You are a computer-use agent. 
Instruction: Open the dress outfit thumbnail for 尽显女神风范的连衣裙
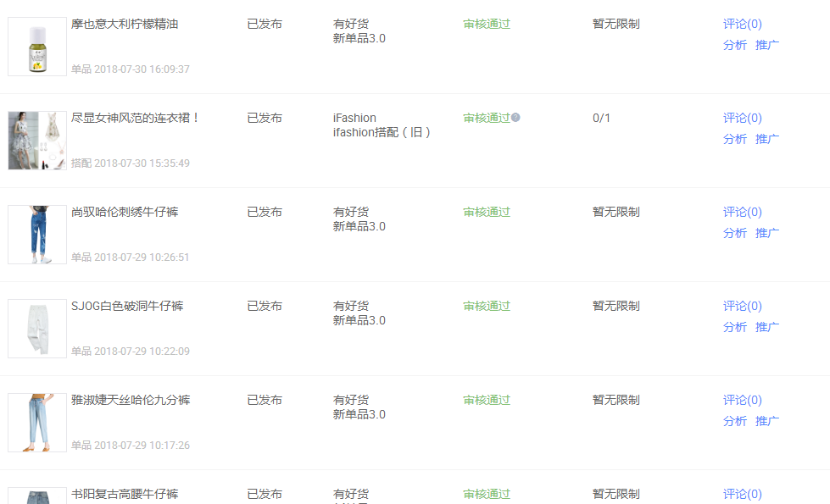click(x=37, y=141)
